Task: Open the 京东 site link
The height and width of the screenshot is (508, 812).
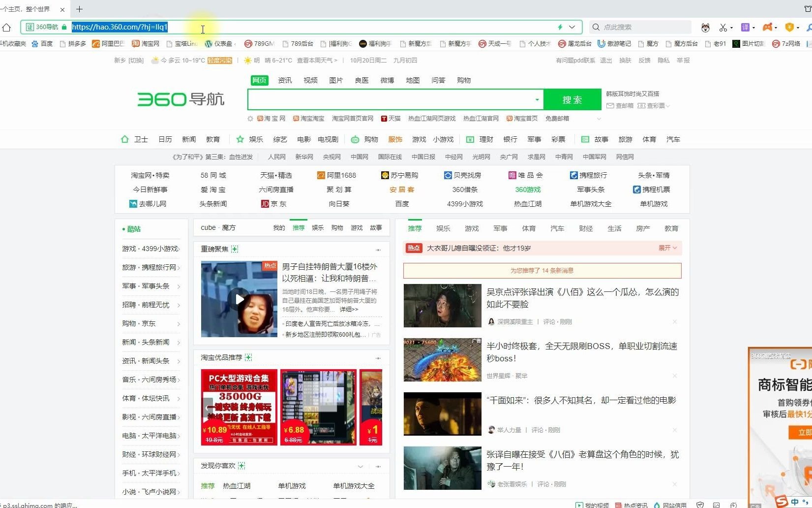Action: click(x=273, y=204)
